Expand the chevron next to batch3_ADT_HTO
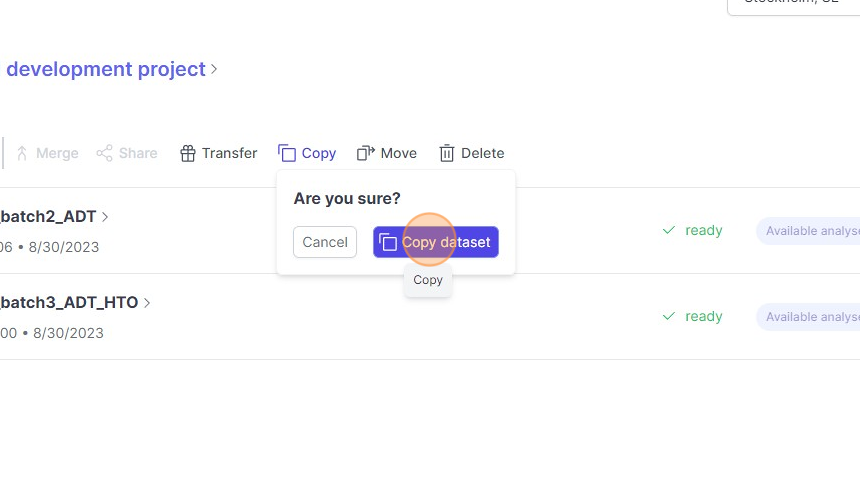Screen dimensions: 860x481 (x=147, y=303)
